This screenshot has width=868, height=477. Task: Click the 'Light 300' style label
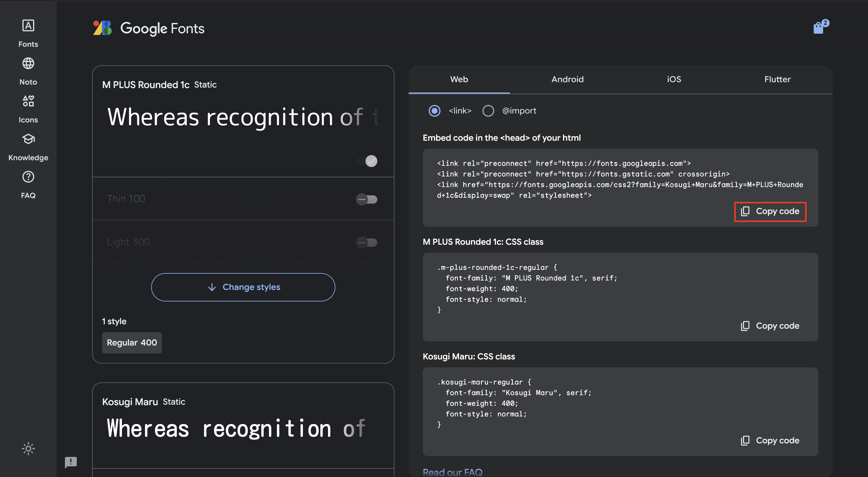pyautogui.click(x=128, y=242)
